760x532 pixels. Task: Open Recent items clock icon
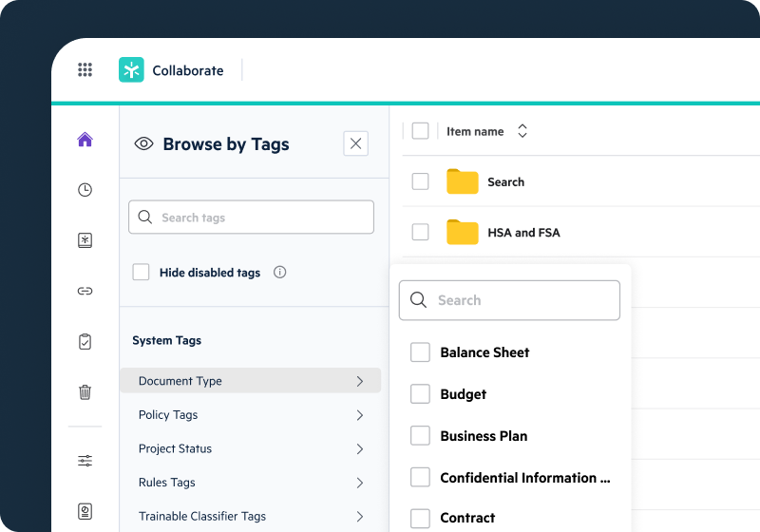pos(85,190)
